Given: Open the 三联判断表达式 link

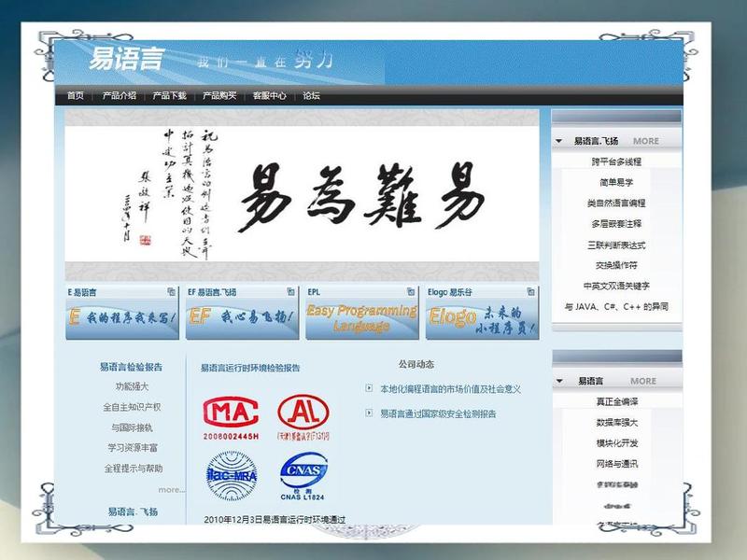Looking at the screenshot, I should [x=616, y=245].
